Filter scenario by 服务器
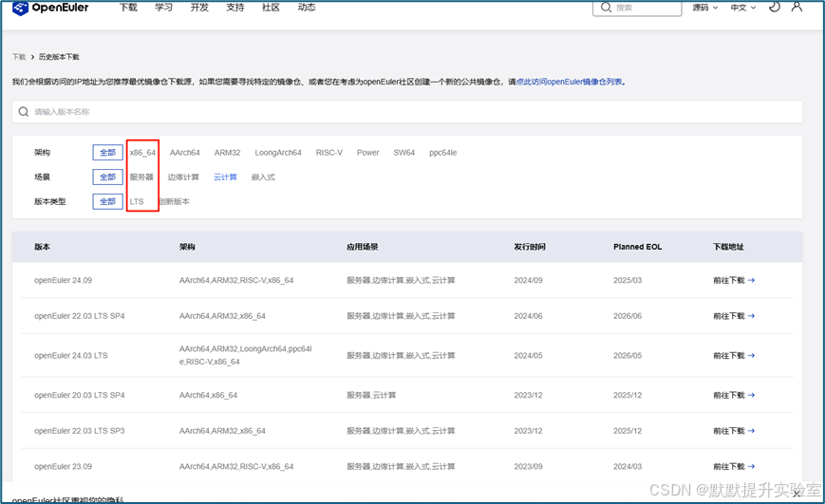Viewport: 825px width, 504px height. 141,177
